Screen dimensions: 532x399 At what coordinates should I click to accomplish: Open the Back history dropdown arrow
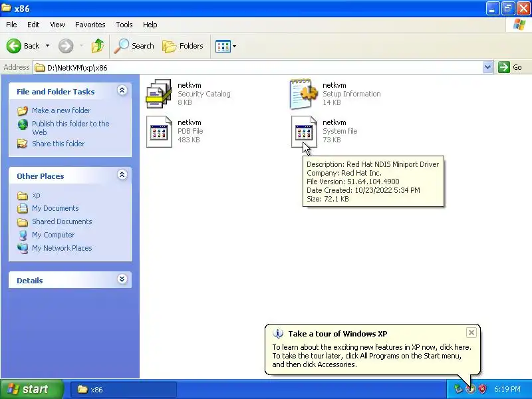click(47, 46)
